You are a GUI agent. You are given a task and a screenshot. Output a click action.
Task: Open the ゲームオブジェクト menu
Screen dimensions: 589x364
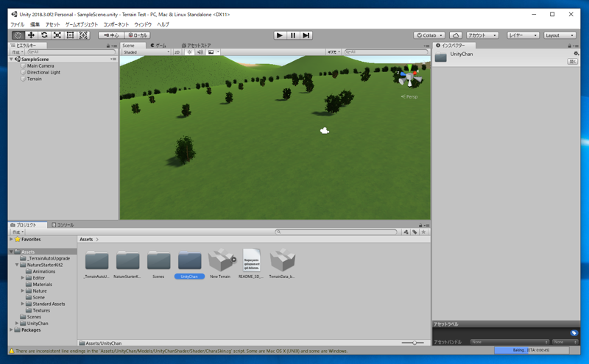82,24
